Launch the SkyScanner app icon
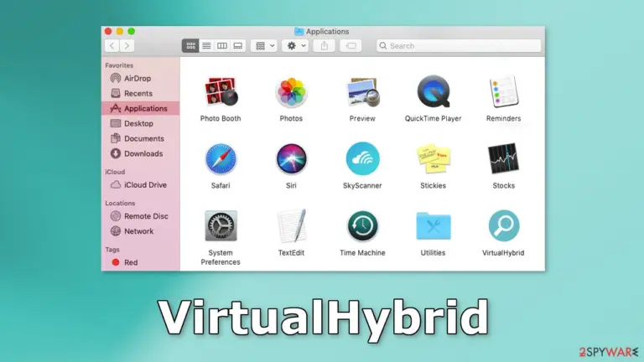Image resolution: width=644 pixels, height=362 pixels. click(x=362, y=158)
